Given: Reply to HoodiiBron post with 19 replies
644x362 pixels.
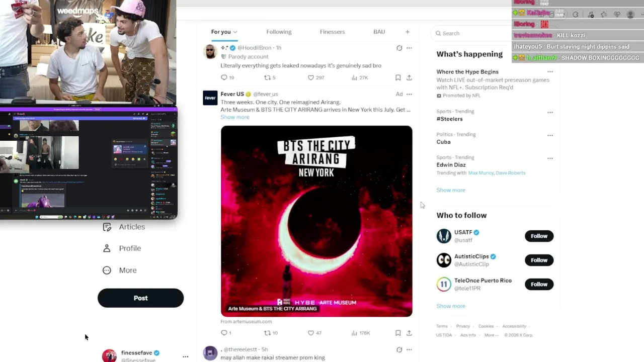Looking at the screenshot, I should (227, 77).
